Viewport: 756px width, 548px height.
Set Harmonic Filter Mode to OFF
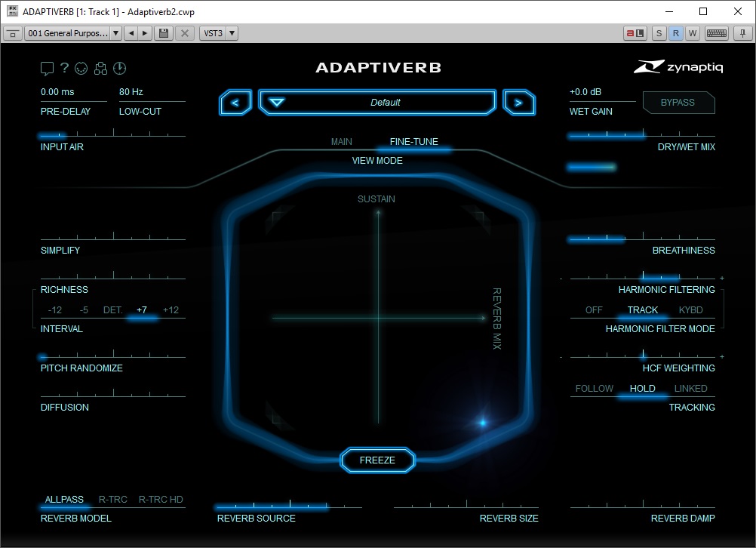(594, 310)
